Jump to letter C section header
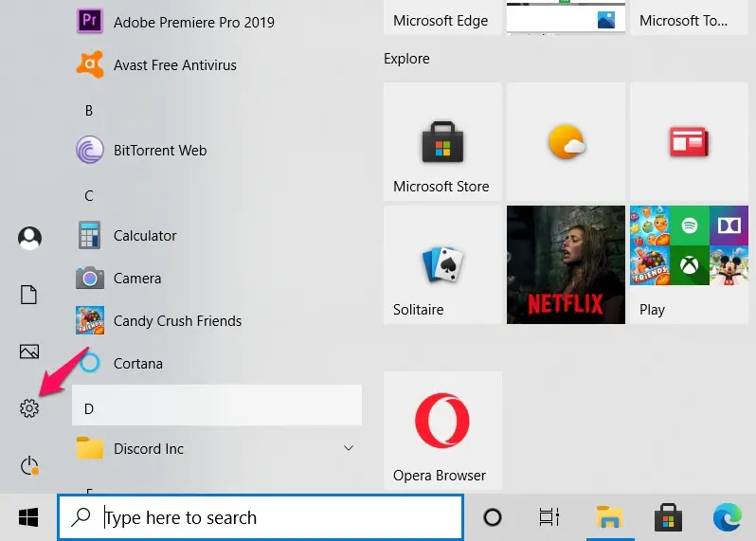This screenshot has width=756, height=541. pos(89,196)
